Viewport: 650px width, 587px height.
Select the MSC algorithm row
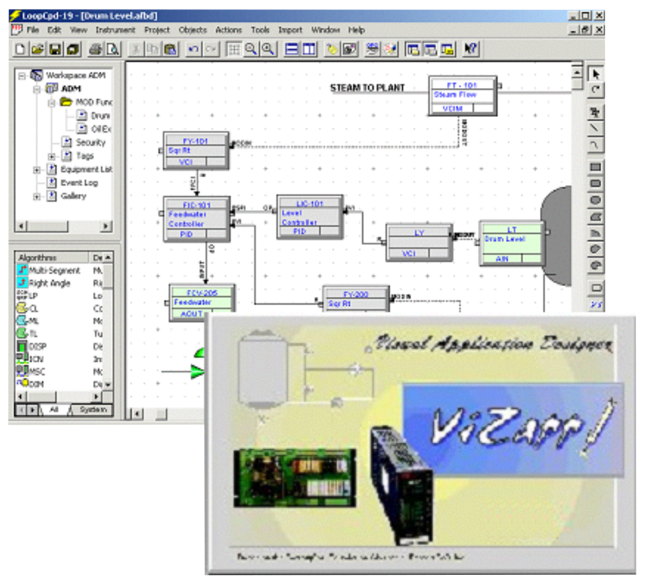coord(59,371)
